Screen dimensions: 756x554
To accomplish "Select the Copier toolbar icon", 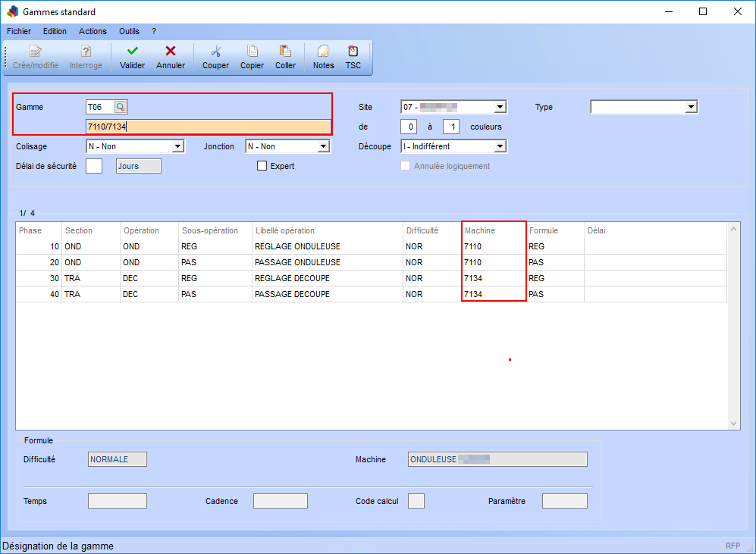I will tap(252, 52).
